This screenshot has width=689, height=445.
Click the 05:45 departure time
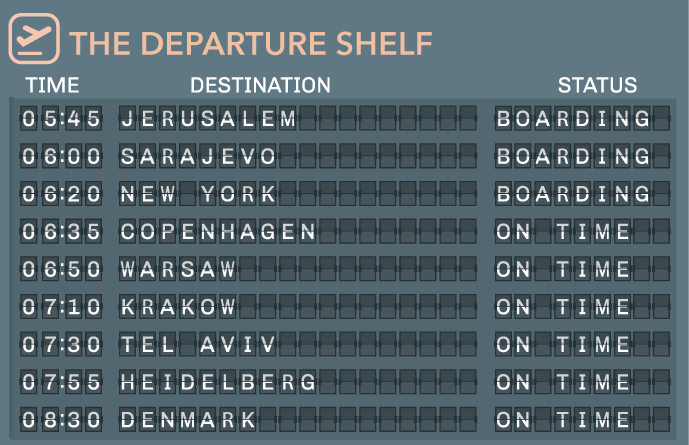tap(61, 118)
